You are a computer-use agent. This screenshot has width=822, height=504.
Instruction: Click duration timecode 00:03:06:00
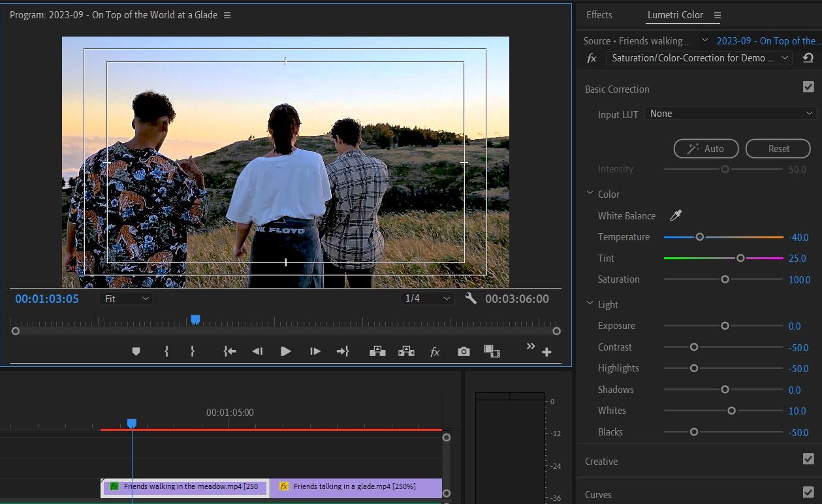(x=517, y=299)
